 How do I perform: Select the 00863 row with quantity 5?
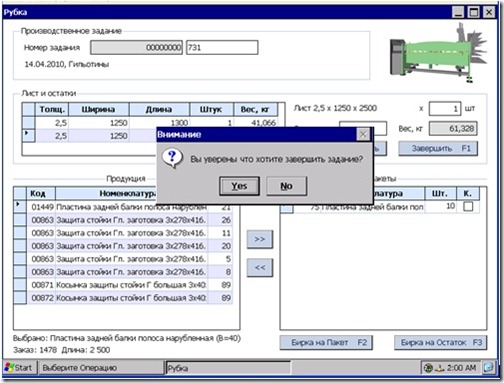coord(123,259)
